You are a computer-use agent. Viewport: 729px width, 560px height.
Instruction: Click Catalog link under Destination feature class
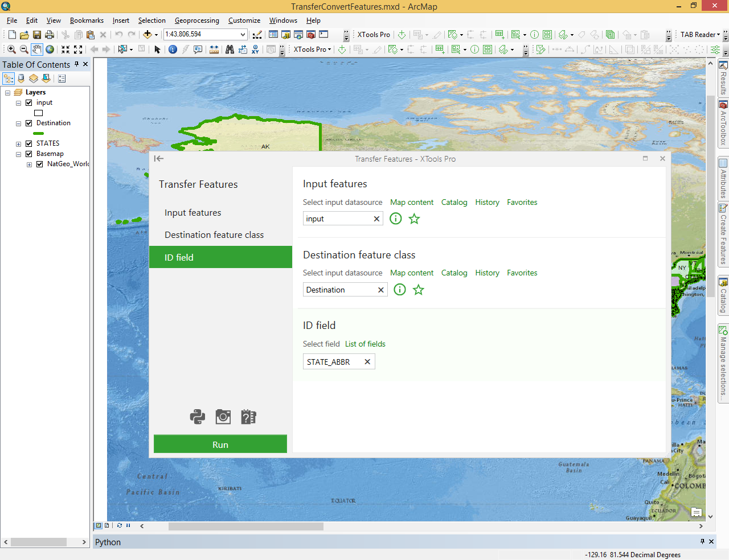[454, 273]
